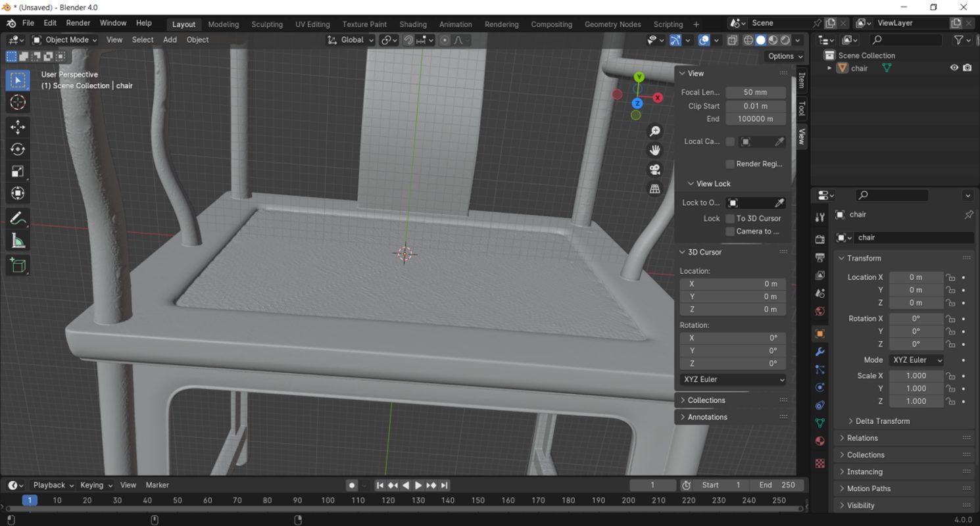This screenshot has width=980, height=526.
Task: Select the Measure ruler tool
Action: point(18,241)
